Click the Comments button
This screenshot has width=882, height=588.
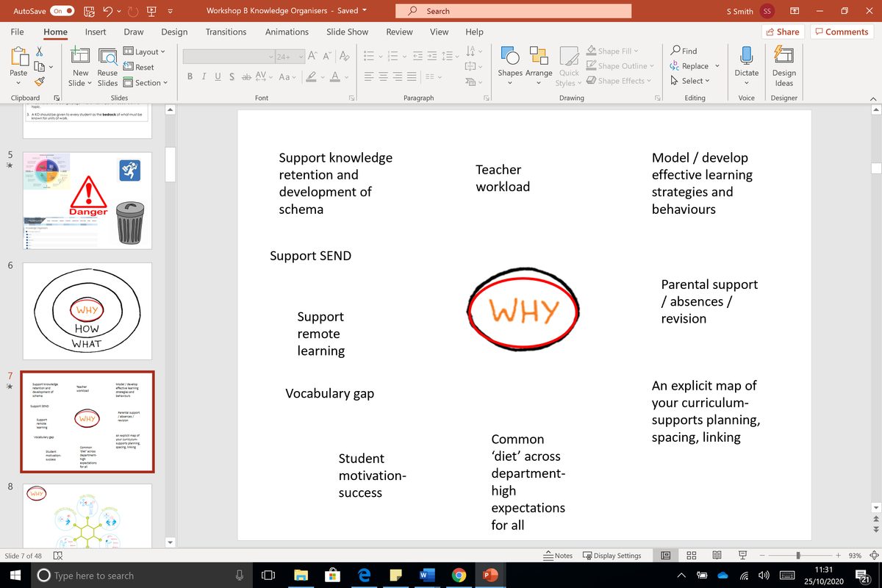pyautogui.click(x=841, y=32)
